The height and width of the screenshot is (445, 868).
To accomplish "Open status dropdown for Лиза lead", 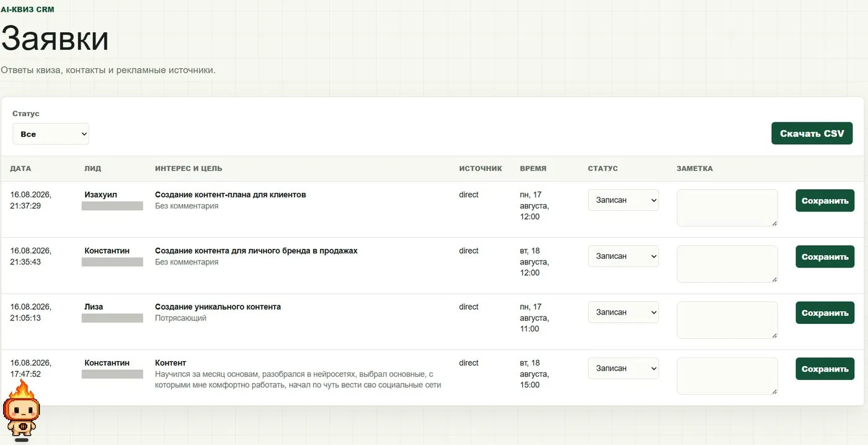I will coord(623,312).
